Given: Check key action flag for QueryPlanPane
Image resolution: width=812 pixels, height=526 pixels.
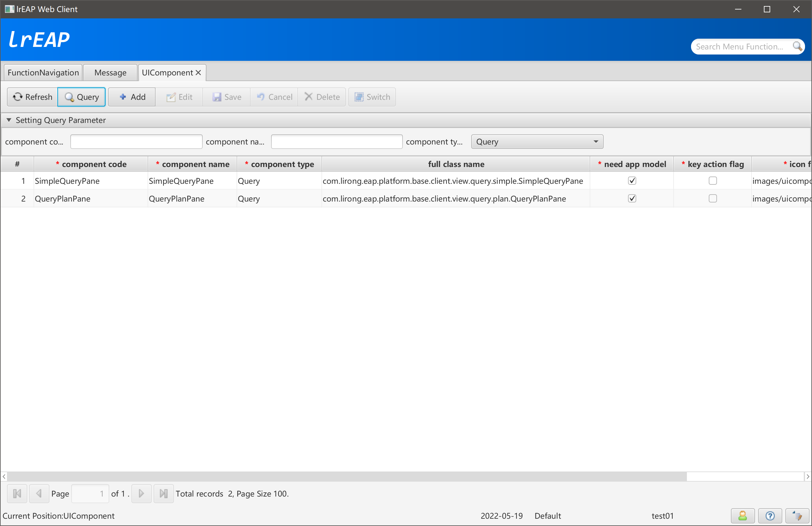Looking at the screenshot, I should tap(712, 198).
